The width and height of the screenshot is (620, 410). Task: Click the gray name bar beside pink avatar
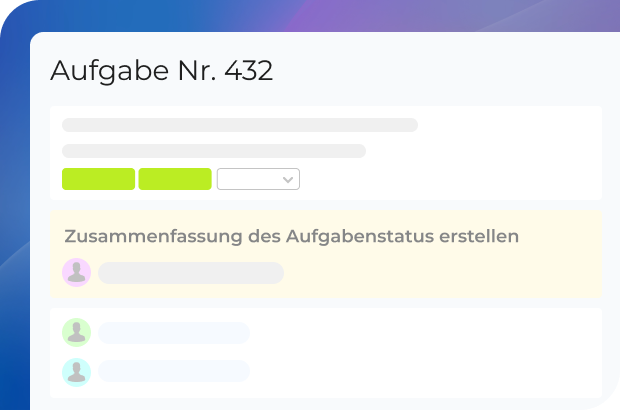click(191, 273)
